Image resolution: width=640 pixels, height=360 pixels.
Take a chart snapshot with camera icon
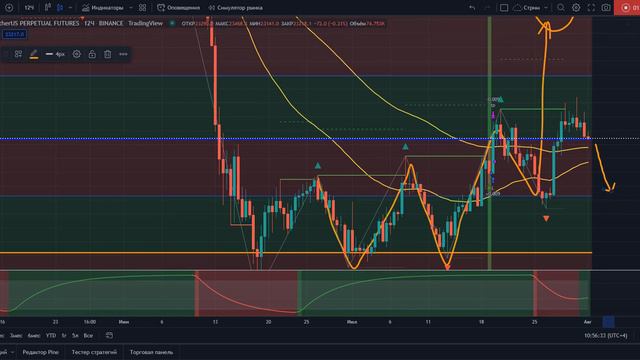coord(606,7)
